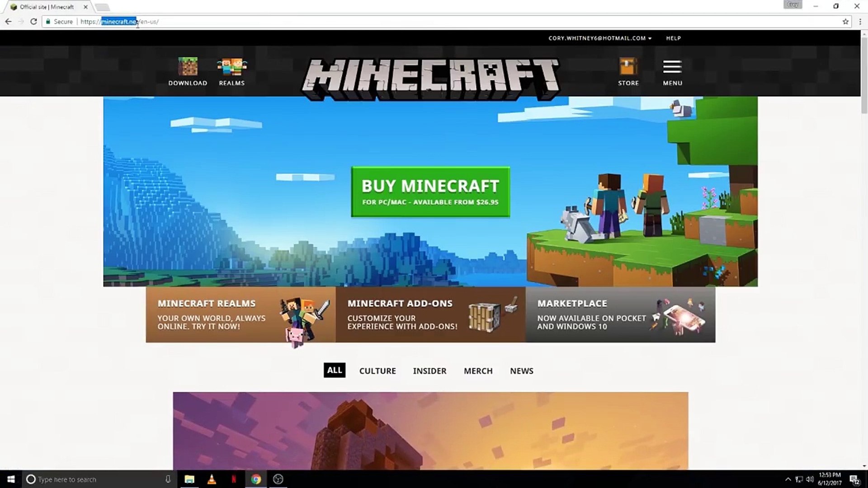Select the Insider filter tab

click(x=429, y=371)
